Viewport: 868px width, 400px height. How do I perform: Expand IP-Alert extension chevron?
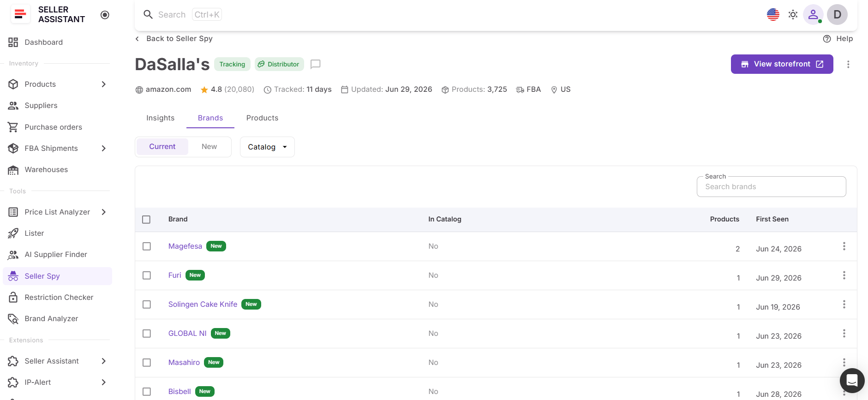(x=104, y=382)
